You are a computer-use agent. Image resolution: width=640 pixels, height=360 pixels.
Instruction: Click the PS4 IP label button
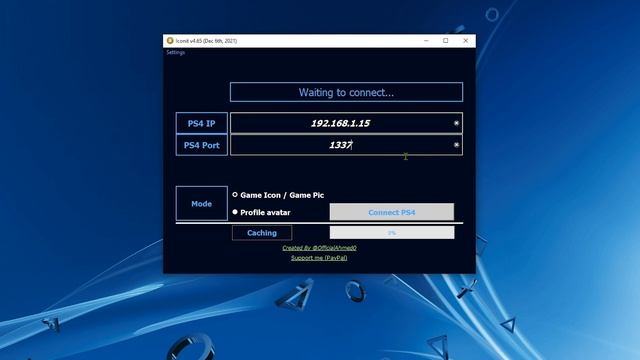(202, 123)
